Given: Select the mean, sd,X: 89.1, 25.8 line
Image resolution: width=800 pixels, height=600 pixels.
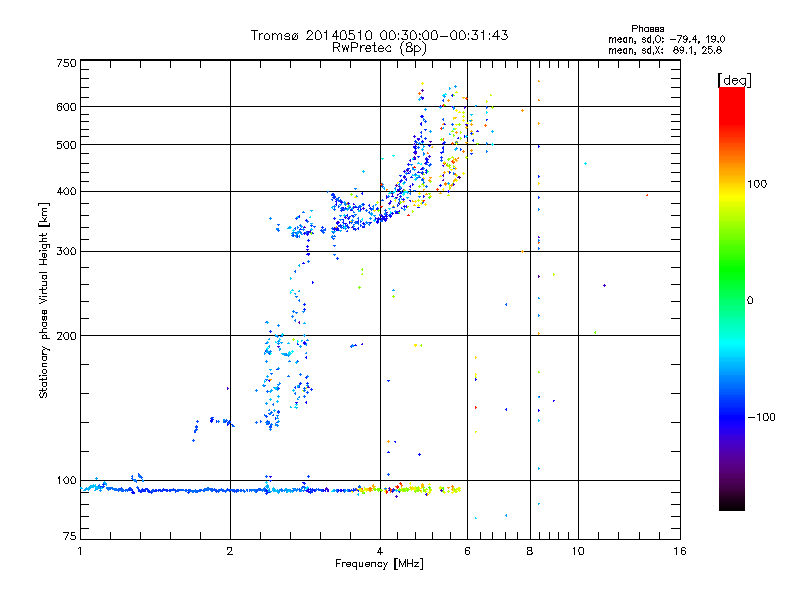Looking at the screenshot, I should [x=665, y=50].
